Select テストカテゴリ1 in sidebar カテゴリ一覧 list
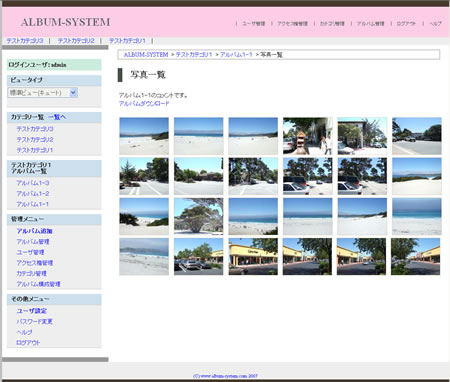 [35, 150]
